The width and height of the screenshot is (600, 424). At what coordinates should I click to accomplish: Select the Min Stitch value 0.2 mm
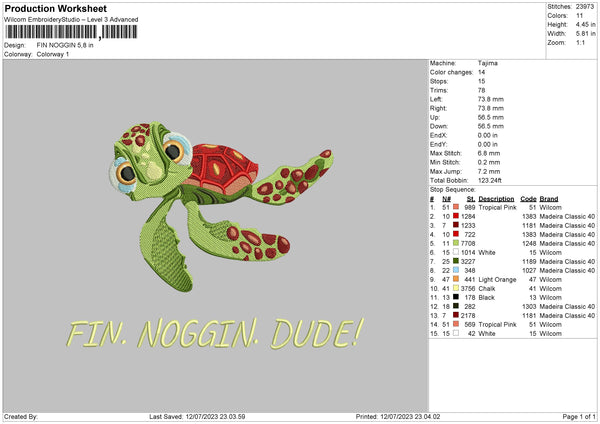pos(489,163)
